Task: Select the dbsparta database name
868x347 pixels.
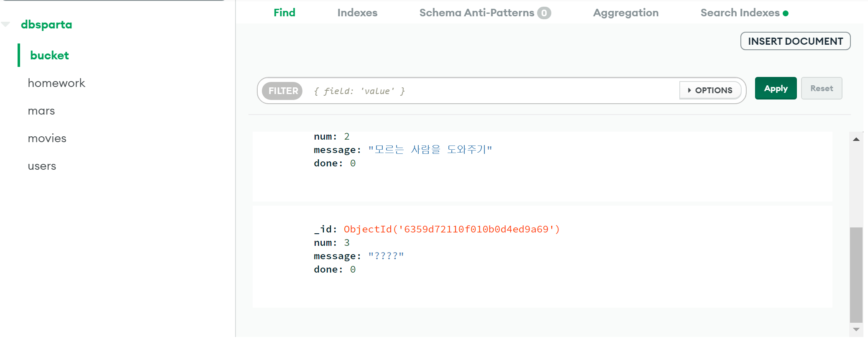Action: (46, 25)
